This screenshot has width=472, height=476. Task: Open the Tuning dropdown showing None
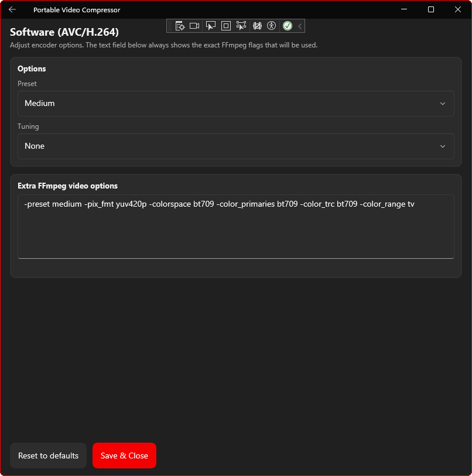click(x=235, y=146)
